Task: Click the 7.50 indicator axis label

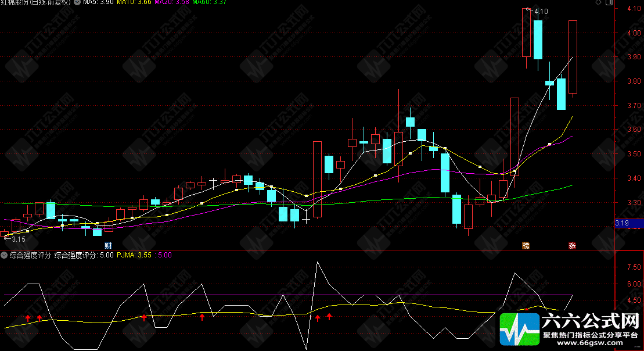Action: tap(634, 267)
